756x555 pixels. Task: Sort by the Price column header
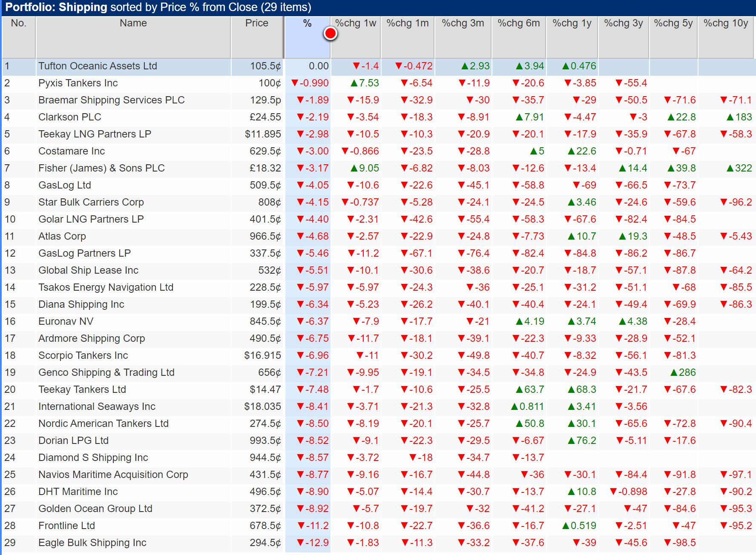point(257,37)
